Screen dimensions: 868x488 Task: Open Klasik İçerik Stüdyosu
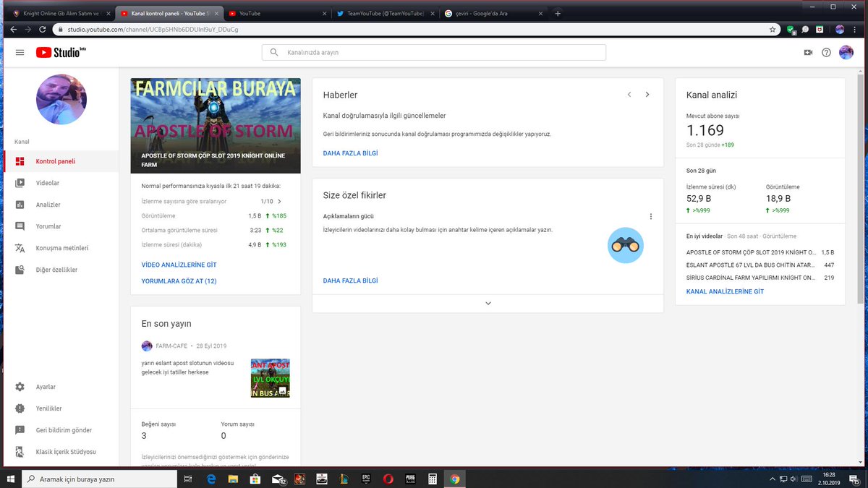point(61,452)
